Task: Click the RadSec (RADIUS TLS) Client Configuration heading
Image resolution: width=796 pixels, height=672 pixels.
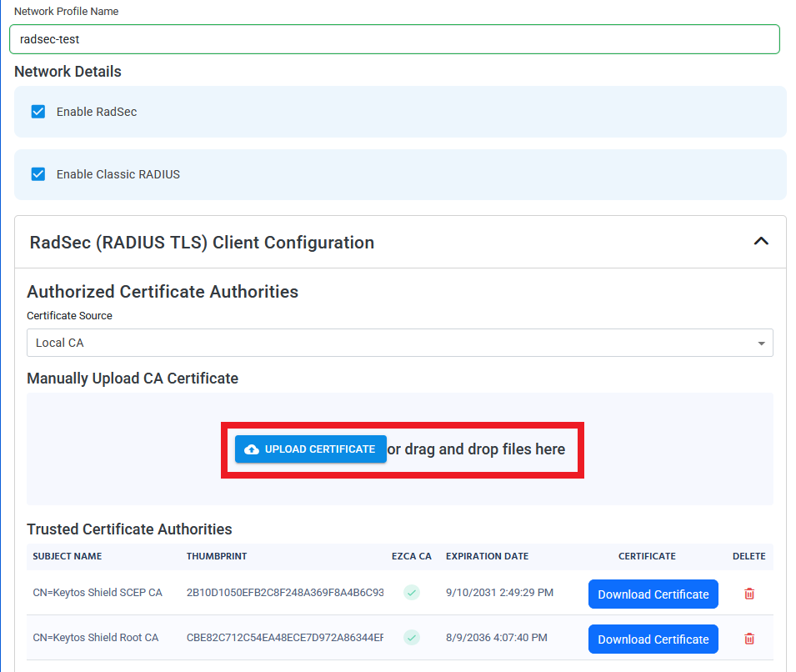Action: [x=202, y=243]
